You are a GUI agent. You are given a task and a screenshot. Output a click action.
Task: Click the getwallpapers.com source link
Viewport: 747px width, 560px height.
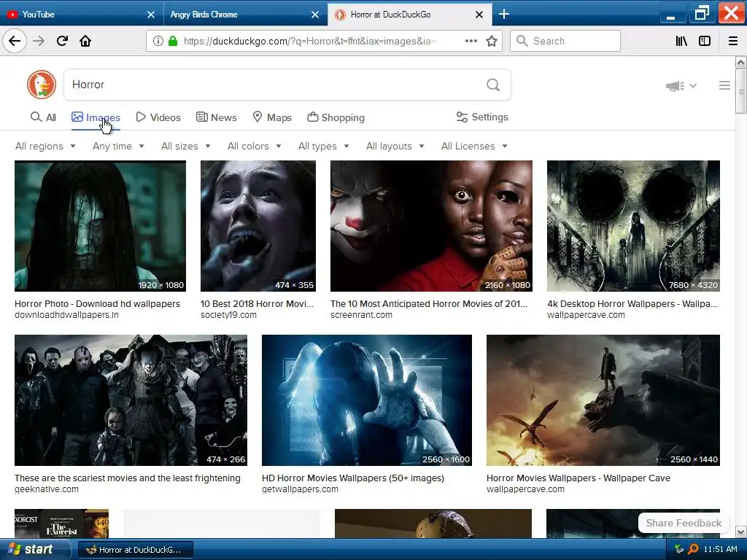point(300,489)
